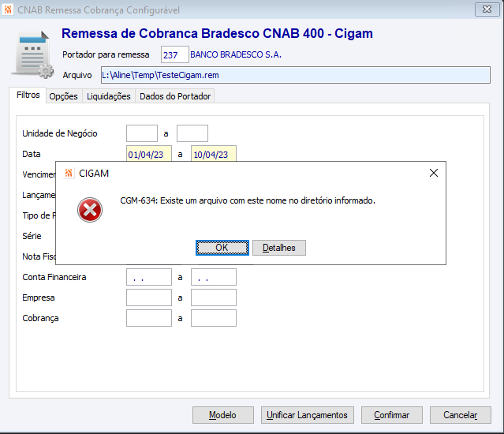Click the second Unidade de Negócio field
This screenshot has width=504, height=434.
pyautogui.click(x=192, y=133)
